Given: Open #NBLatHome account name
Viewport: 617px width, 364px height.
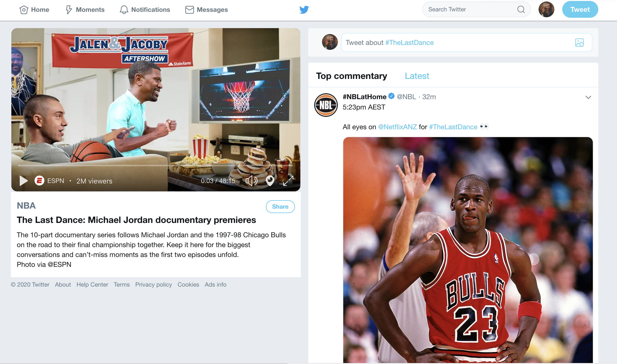Looking at the screenshot, I should point(364,97).
